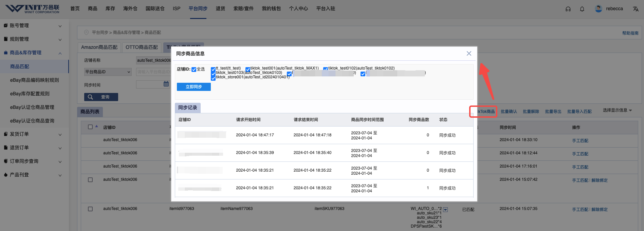Open the 库存 top menu

[x=110, y=8]
